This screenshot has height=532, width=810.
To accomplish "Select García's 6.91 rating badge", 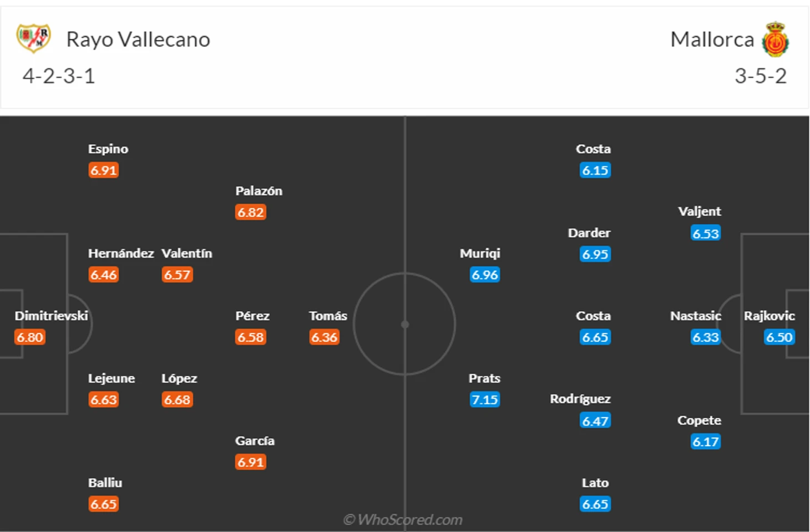I will [x=251, y=462].
